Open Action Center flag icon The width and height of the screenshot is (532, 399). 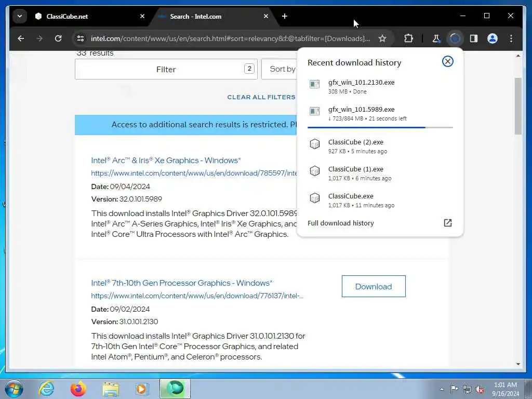coord(454,389)
